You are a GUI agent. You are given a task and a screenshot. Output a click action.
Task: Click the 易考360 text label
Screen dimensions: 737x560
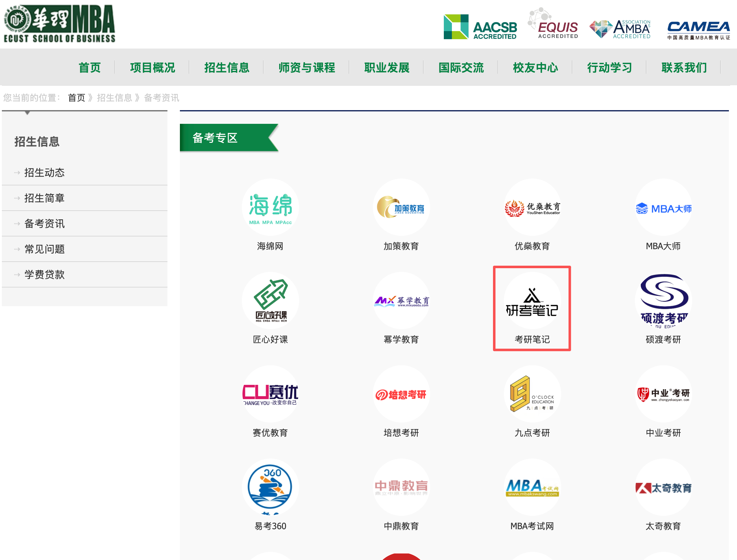coord(270,526)
